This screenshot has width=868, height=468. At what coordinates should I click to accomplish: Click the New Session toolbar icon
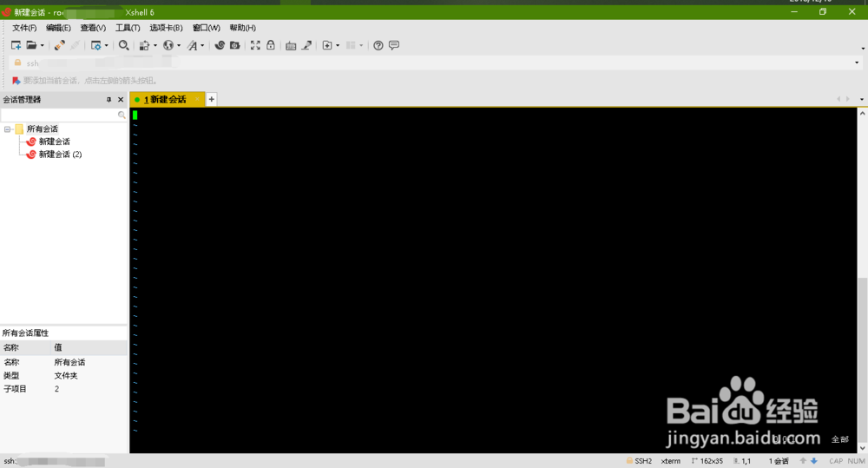[x=16, y=45]
